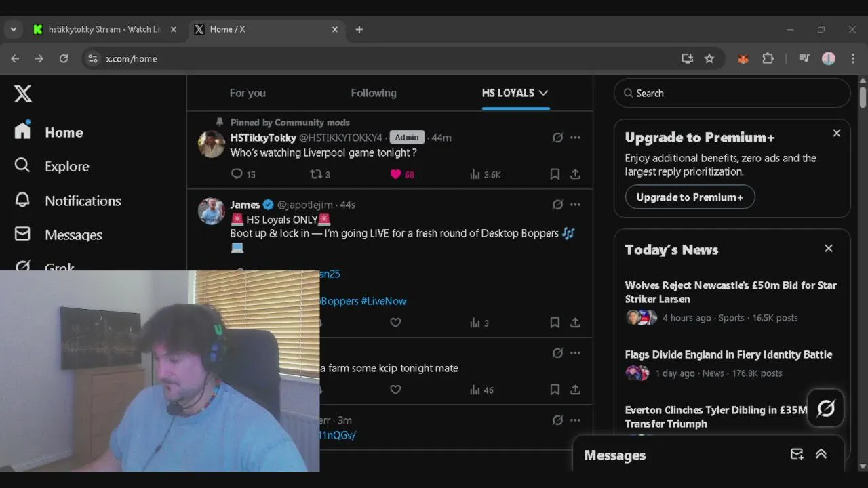Screen dimensions: 868x488
Task: Dismiss the Upgrade to Premium+ card
Action: [837, 134]
